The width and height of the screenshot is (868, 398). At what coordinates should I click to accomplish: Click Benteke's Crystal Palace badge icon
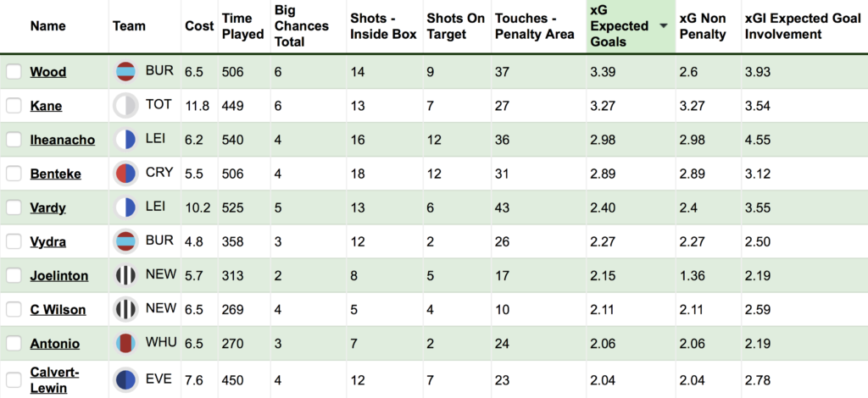pyautogui.click(x=125, y=174)
